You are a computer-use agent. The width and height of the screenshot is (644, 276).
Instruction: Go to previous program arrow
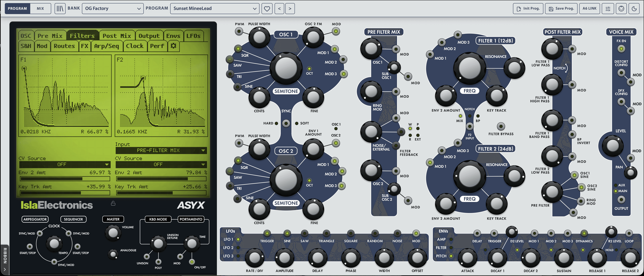(x=279, y=9)
